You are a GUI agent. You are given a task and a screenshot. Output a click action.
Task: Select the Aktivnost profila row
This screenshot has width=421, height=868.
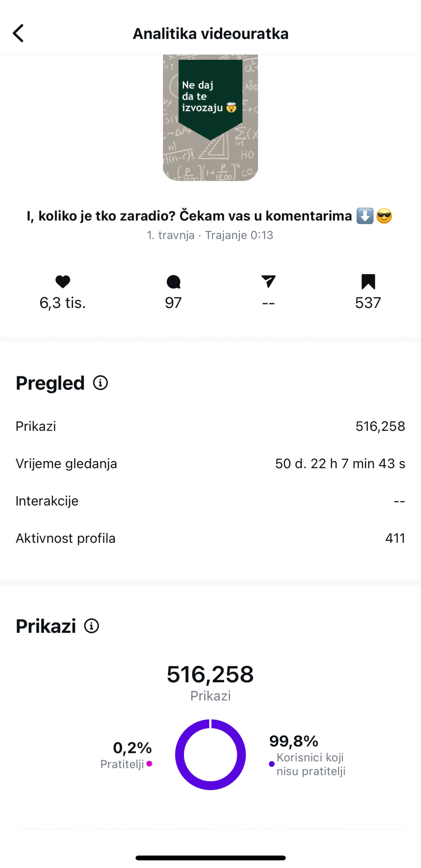pyautogui.click(x=210, y=538)
